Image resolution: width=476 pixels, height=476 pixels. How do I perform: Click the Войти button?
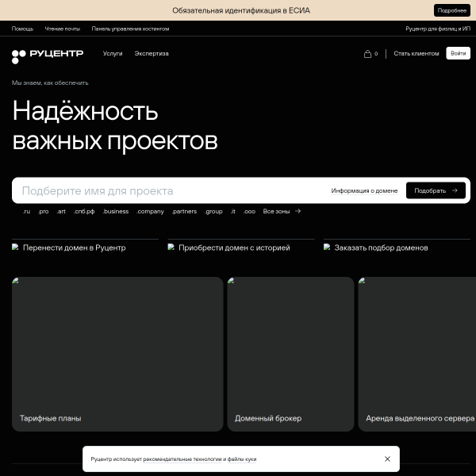(458, 53)
